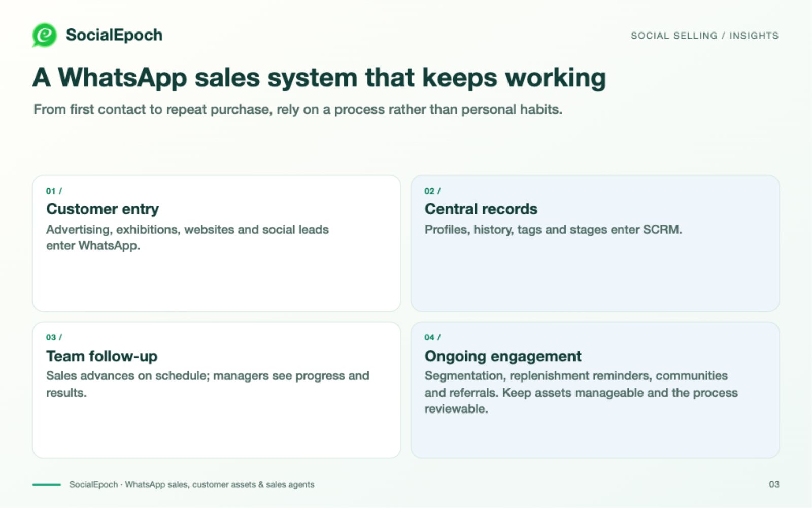This screenshot has height=508, width=812.
Task: Click the title 'A WhatsApp sales system that keeps working'
Action: tap(319, 78)
